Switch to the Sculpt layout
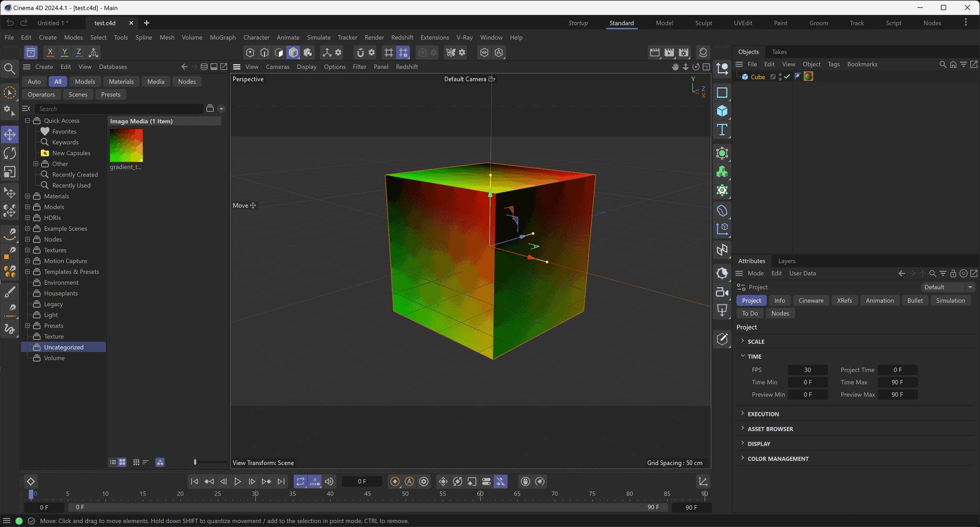This screenshot has height=527, width=980. click(703, 23)
